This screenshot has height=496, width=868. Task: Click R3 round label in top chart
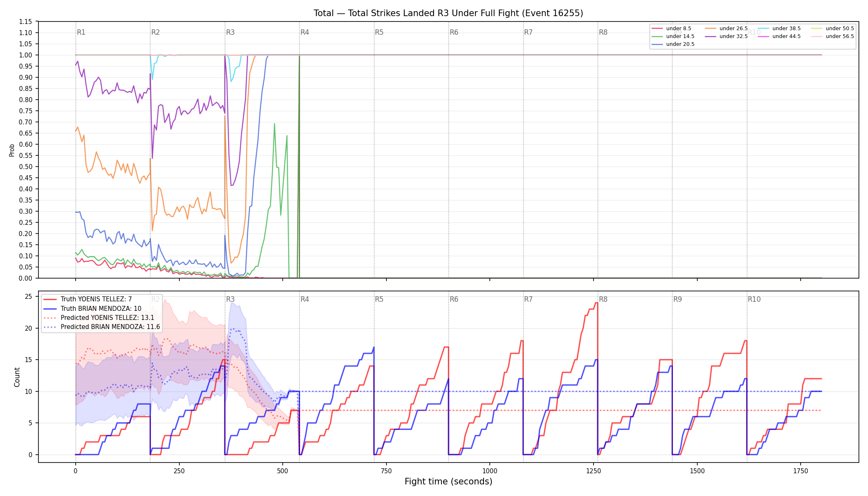coord(230,32)
